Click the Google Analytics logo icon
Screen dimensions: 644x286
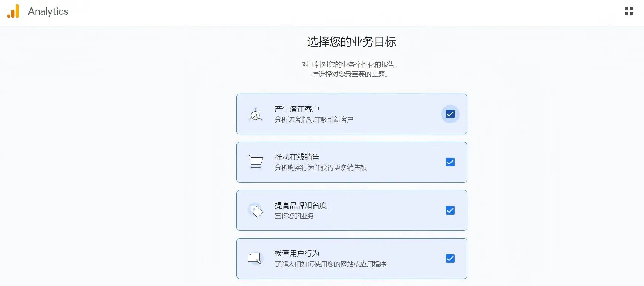(13, 11)
